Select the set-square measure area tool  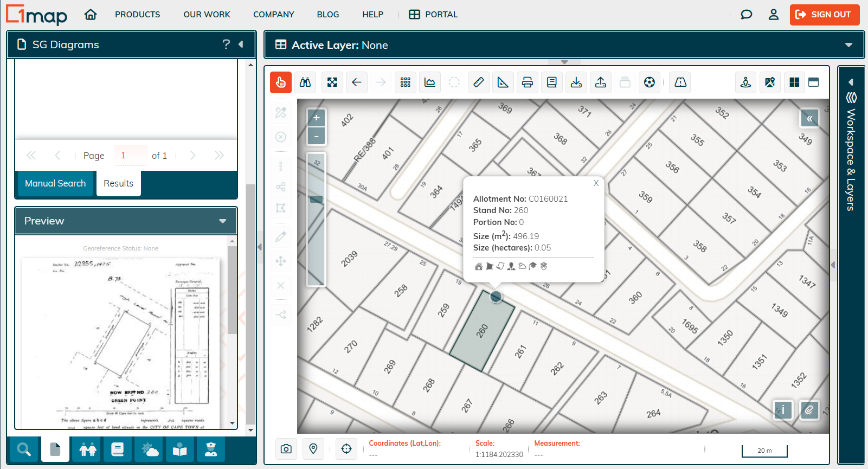coord(503,82)
